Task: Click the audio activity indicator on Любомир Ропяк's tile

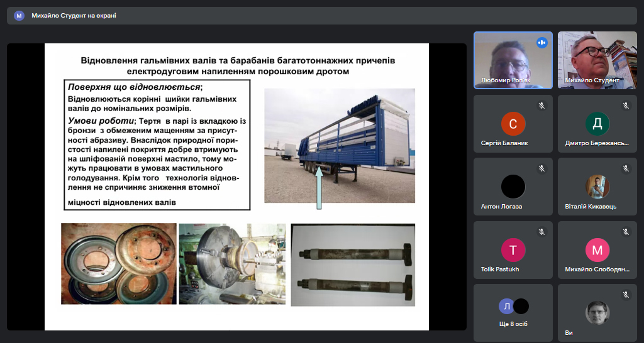Action: 541,43
